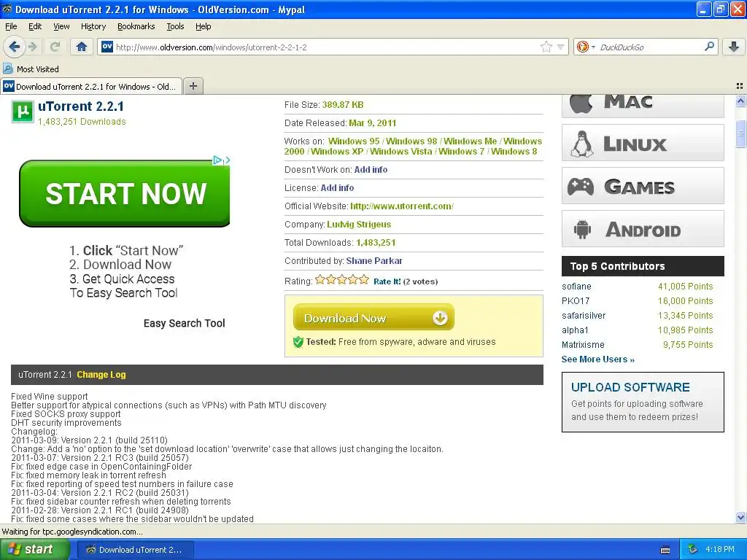The height and width of the screenshot is (560, 747).
Task: Open the Bookmarks menu
Action: click(x=136, y=27)
